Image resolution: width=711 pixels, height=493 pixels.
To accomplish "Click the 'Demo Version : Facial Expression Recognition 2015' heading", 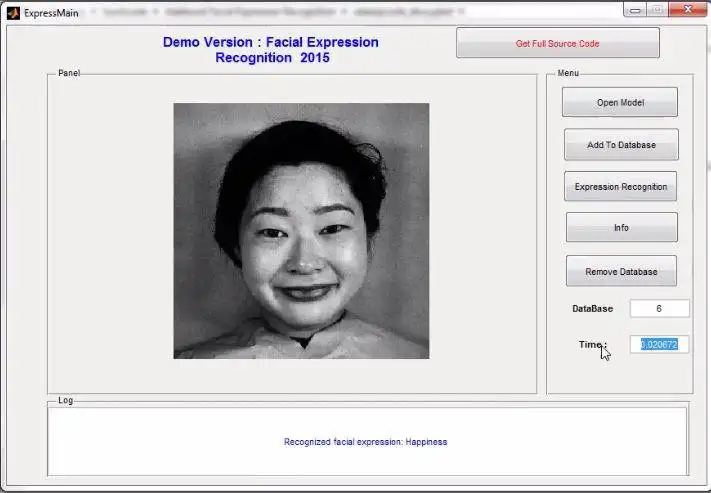I will pos(271,50).
